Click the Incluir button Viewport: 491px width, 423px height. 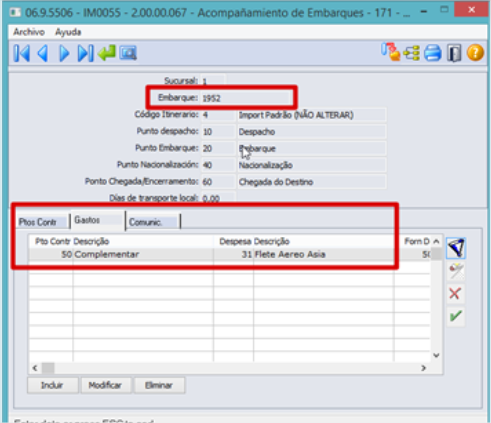coord(52,385)
